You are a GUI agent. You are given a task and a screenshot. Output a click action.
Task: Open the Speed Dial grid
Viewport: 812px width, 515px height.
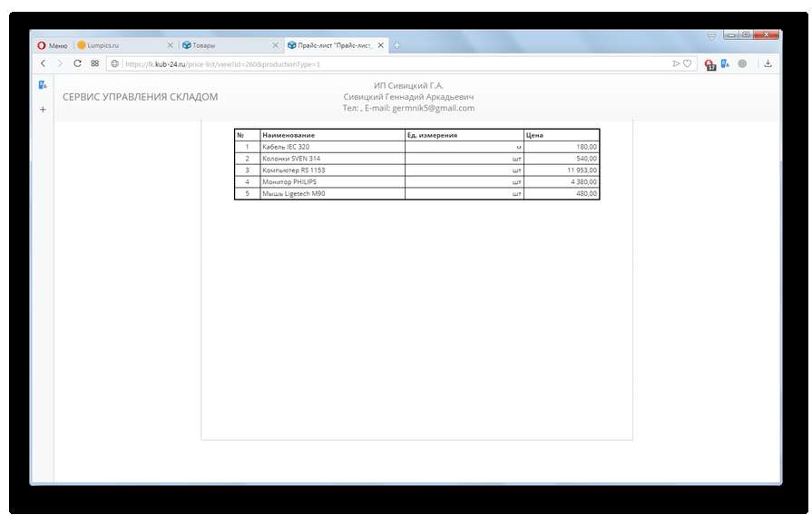pos(94,63)
